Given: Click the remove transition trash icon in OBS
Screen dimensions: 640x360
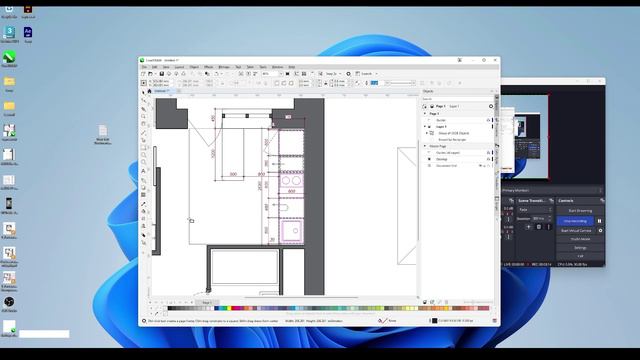Looking at the screenshot, I should (539, 227).
